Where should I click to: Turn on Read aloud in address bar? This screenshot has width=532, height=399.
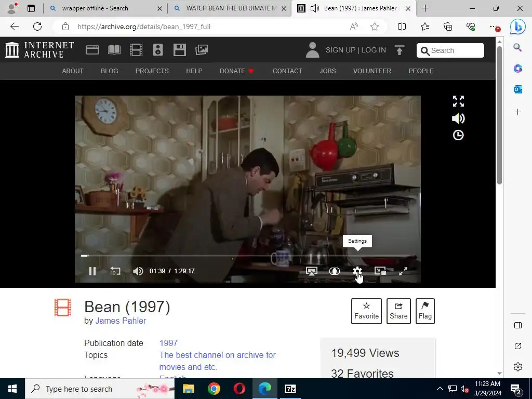pos(354,26)
